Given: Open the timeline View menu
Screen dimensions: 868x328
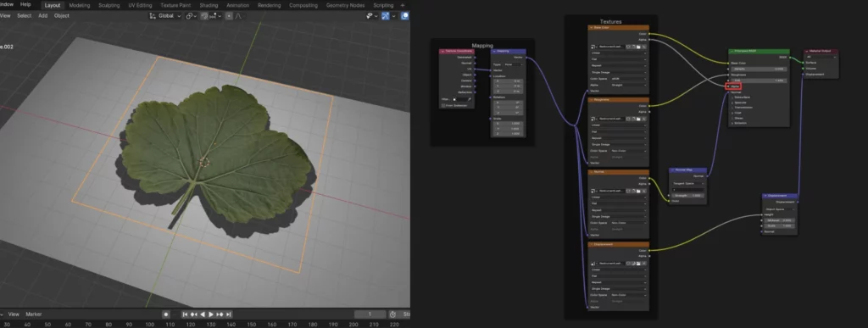Looking at the screenshot, I should tap(14, 314).
